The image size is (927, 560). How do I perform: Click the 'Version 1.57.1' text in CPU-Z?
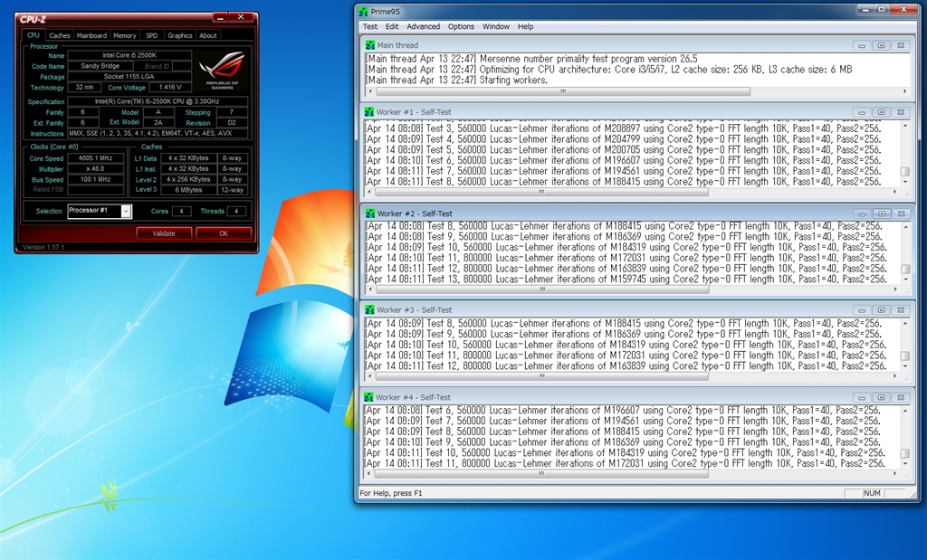point(43,248)
